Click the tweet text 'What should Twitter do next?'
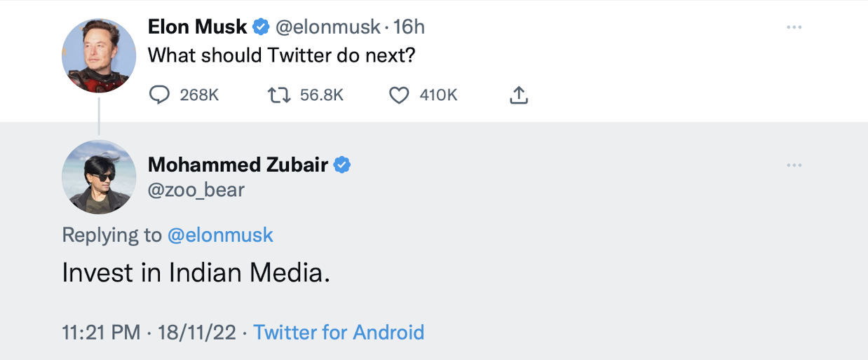The image size is (868, 360). click(282, 54)
